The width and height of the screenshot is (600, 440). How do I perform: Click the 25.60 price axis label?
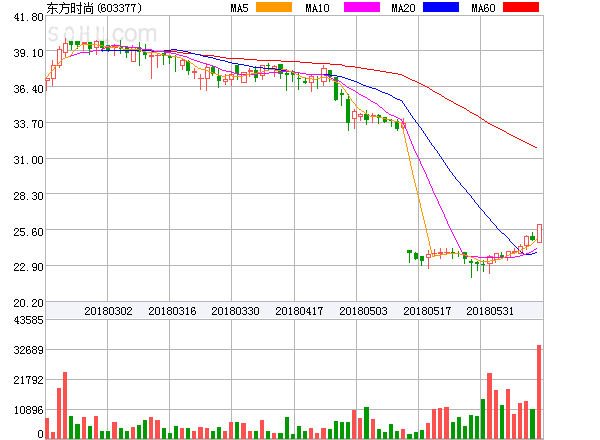tap(29, 232)
